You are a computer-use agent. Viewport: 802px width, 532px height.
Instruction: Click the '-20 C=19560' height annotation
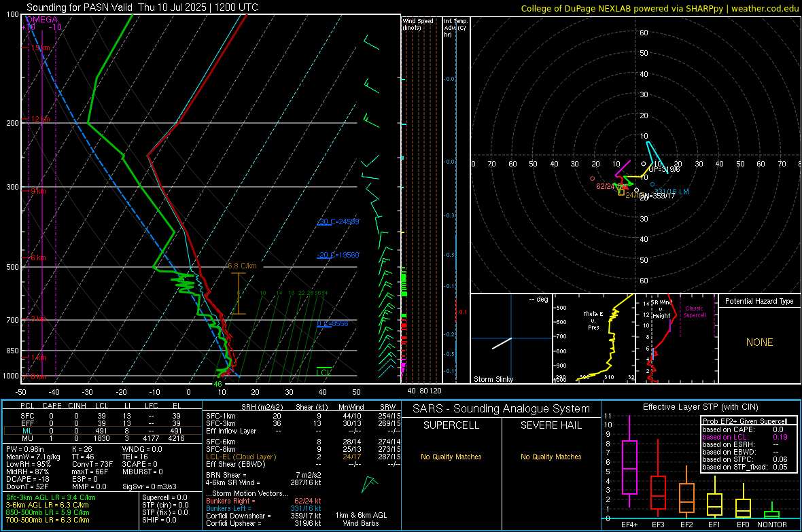click(338, 255)
